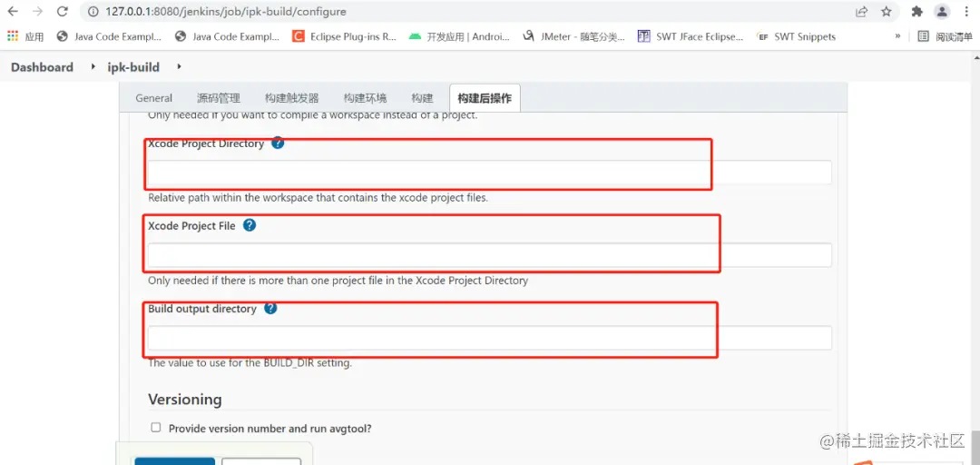Go to Dashboard breadcrumb
The width and height of the screenshot is (980, 465).
(42, 67)
